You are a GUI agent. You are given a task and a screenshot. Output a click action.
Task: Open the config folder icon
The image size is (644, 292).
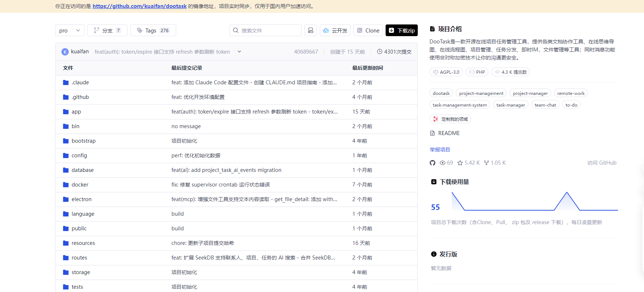pos(66,155)
